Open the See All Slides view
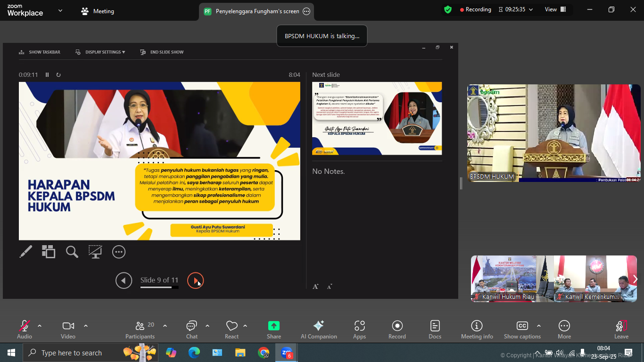This screenshot has width=644, height=362. (48, 252)
